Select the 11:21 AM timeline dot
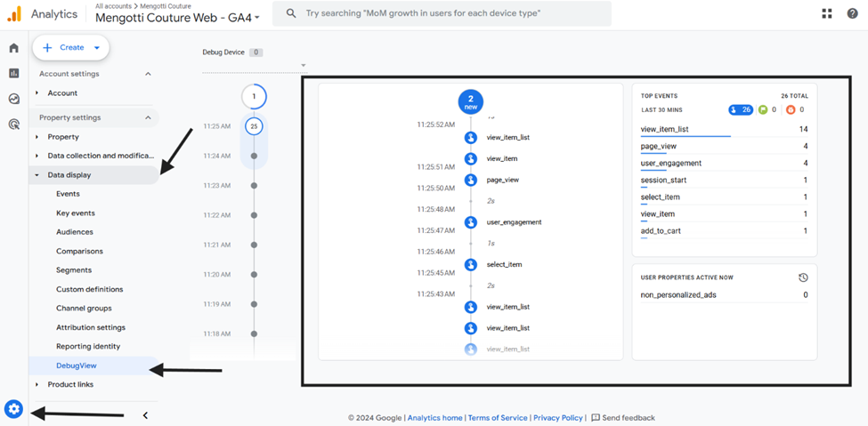This screenshot has height=426, width=868. (254, 245)
